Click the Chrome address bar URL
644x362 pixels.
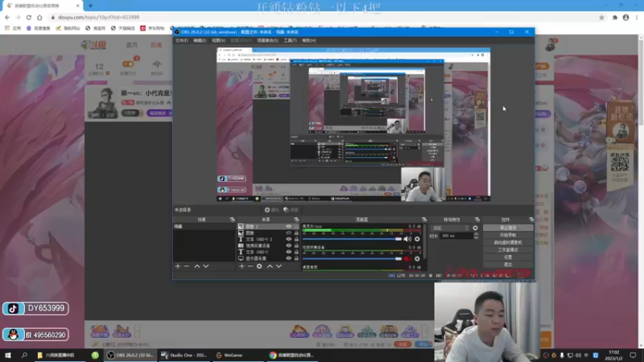pos(98,17)
